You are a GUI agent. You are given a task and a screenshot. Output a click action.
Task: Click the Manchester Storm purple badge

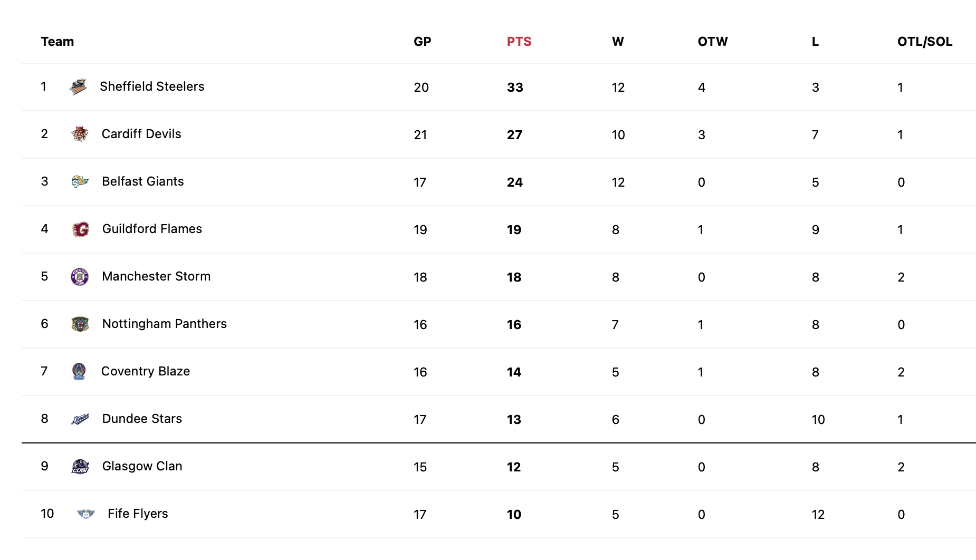80,277
